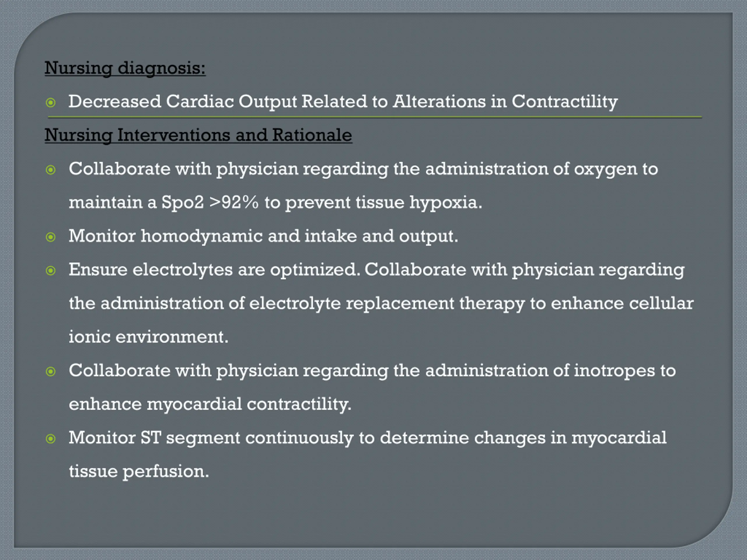Click the line 'the administration of electrolyte replacement'
The width and height of the screenshot is (747, 560).
(261, 303)
